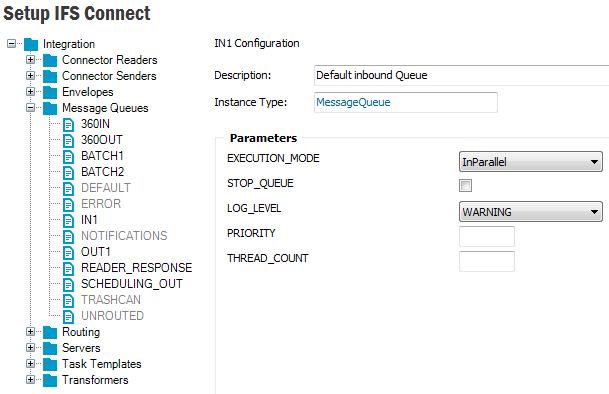
Task: Collapse the Integration root node
Action: 12,44
